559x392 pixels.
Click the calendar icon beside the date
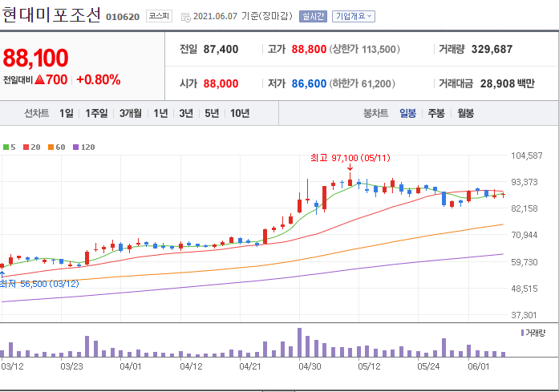point(186,17)
